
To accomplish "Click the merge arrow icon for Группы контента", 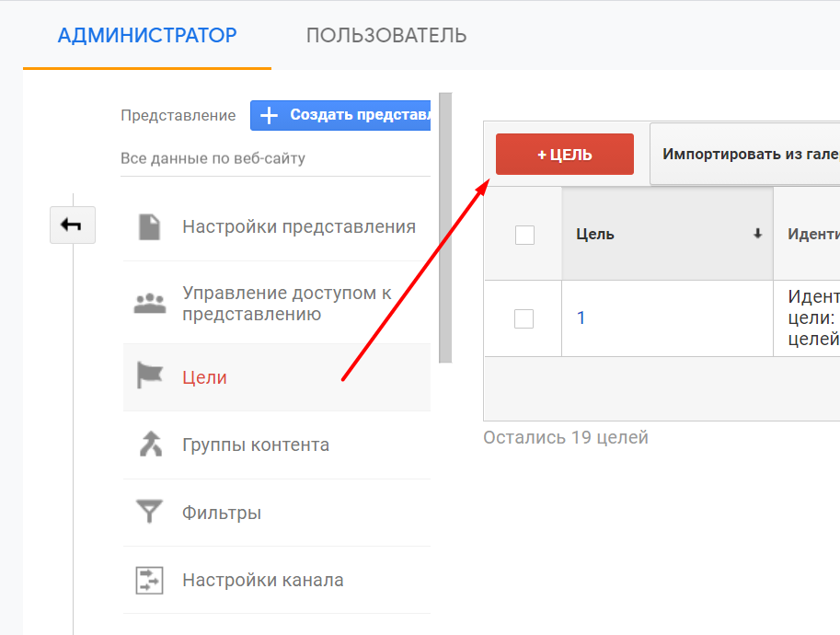I will (x=151, y=444).
